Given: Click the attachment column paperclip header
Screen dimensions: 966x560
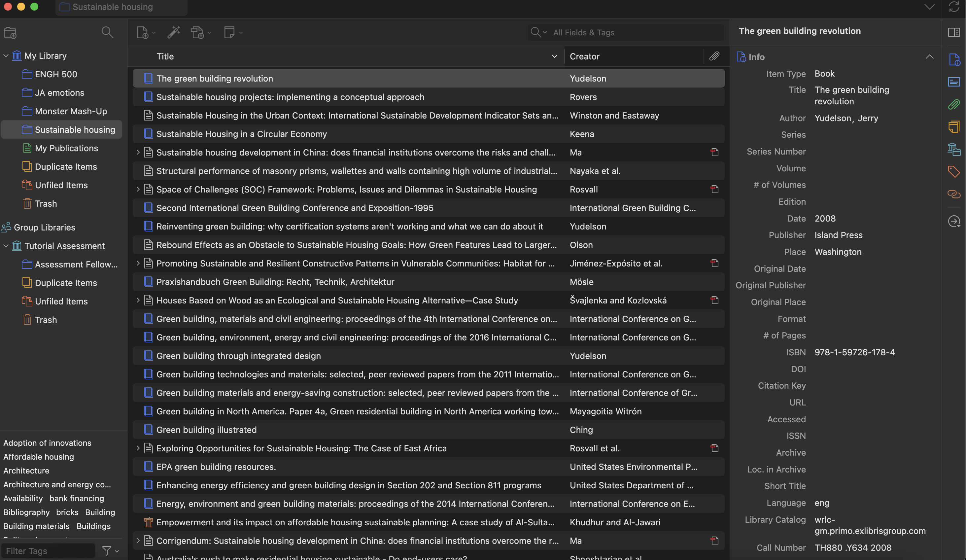Looking at the screenshot, I should click(714, 56).
